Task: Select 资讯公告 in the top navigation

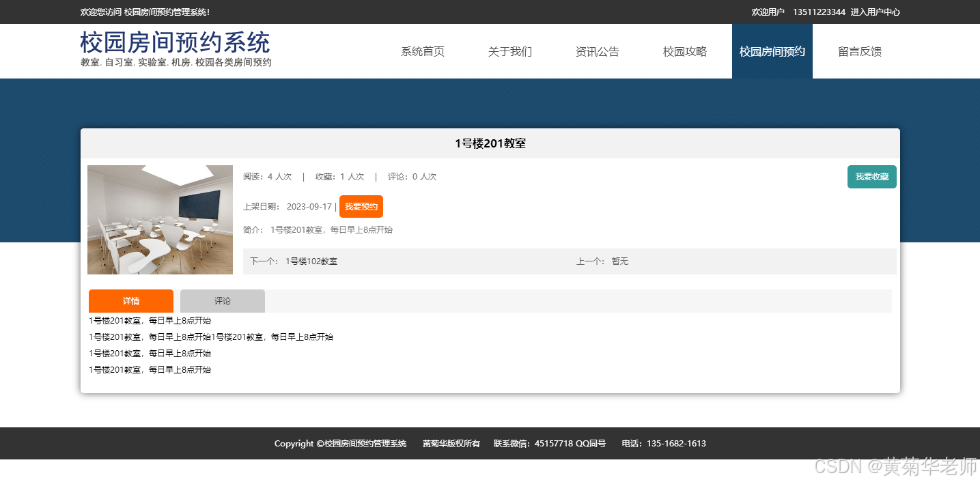Action: 598,51
